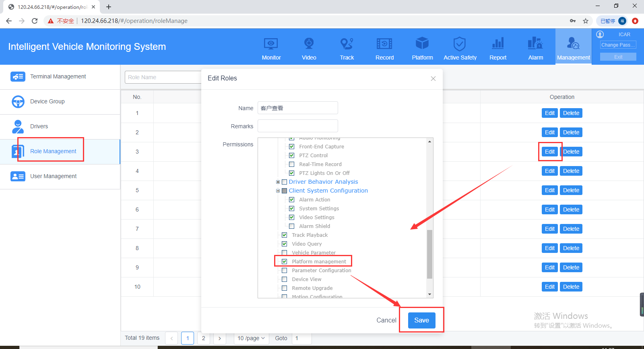Image resolution: width=644 pixels, height=349 pixels.
Task: Click the Remarks input field
Action: pyautogui.click(x=298, y=126)
